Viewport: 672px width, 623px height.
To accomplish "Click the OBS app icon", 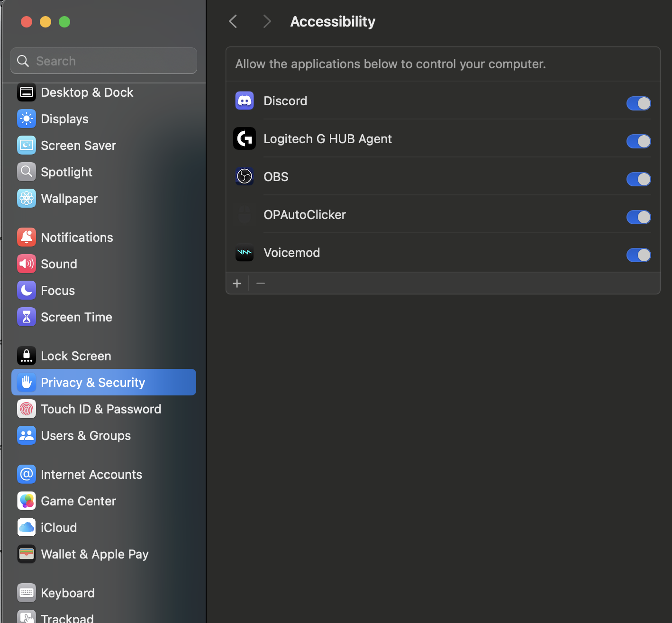I will [x=245, y=177].
